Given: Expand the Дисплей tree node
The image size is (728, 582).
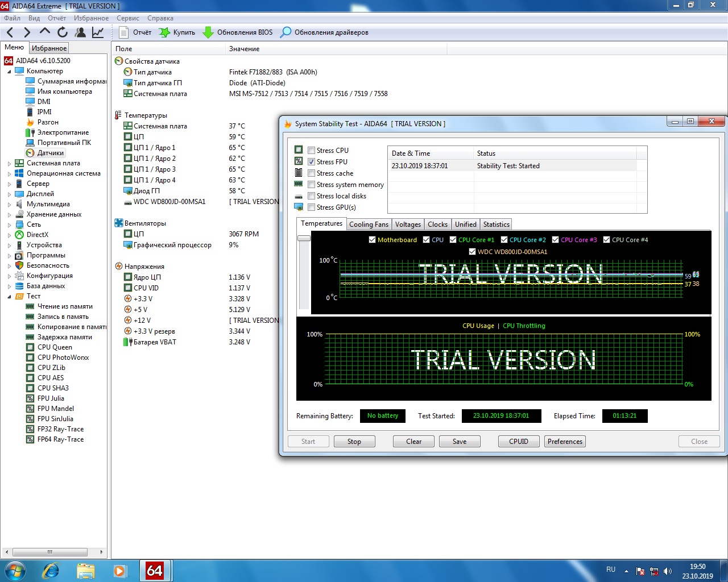Looking at the screenshot, I should (9, 194).
